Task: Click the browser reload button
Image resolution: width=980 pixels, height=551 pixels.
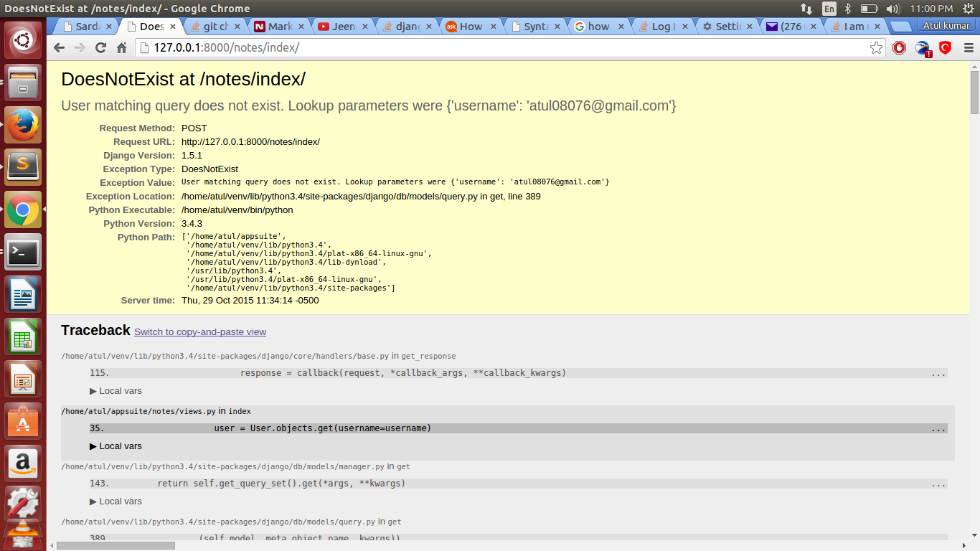Action: [100, 48]
